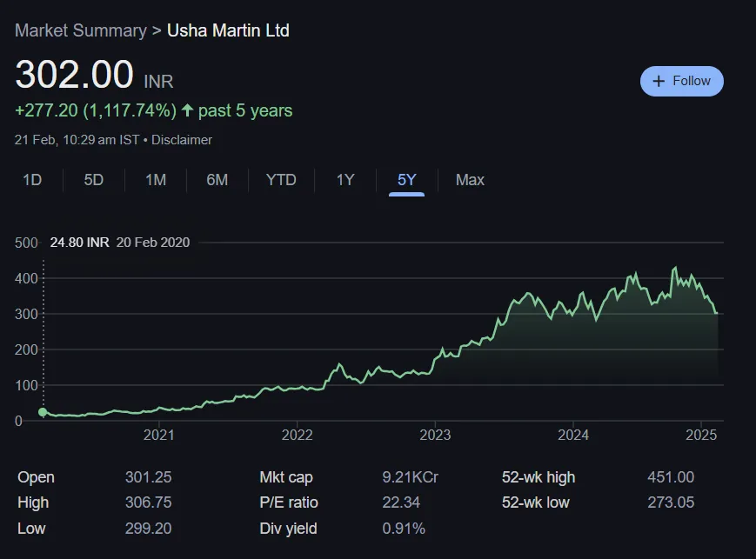Switch to the 5D range tab
The width and height of the screenshot is (756, 559).
[94, 180]
